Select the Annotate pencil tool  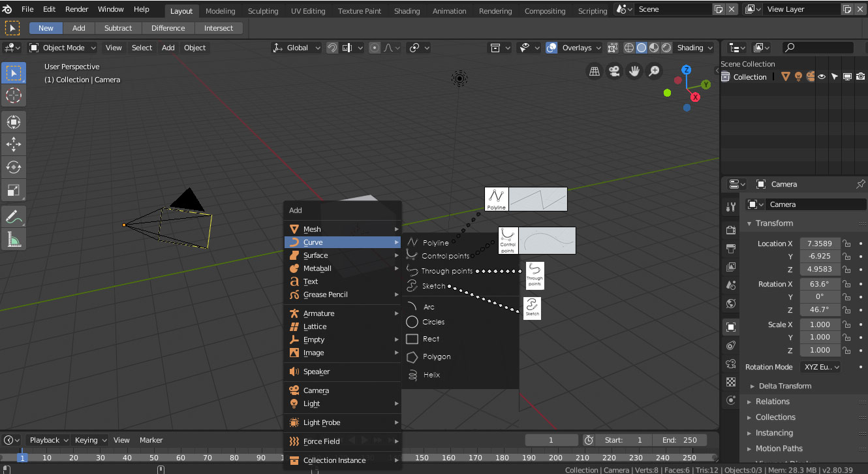(13, 216)
